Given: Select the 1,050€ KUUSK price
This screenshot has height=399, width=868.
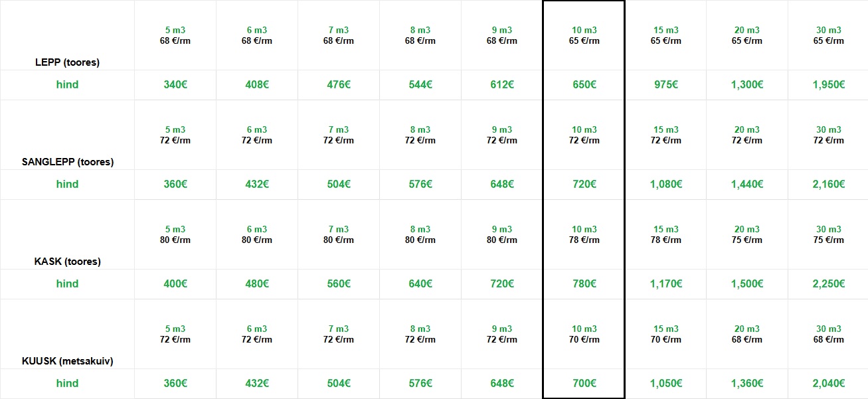Looking at the screenshot, I should (665, 384).
